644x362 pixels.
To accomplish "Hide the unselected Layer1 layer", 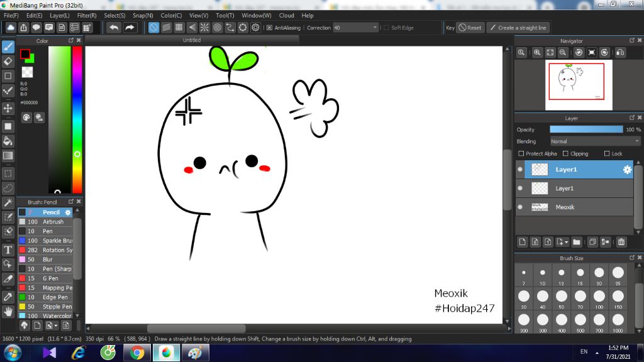I will click(520, 189).
